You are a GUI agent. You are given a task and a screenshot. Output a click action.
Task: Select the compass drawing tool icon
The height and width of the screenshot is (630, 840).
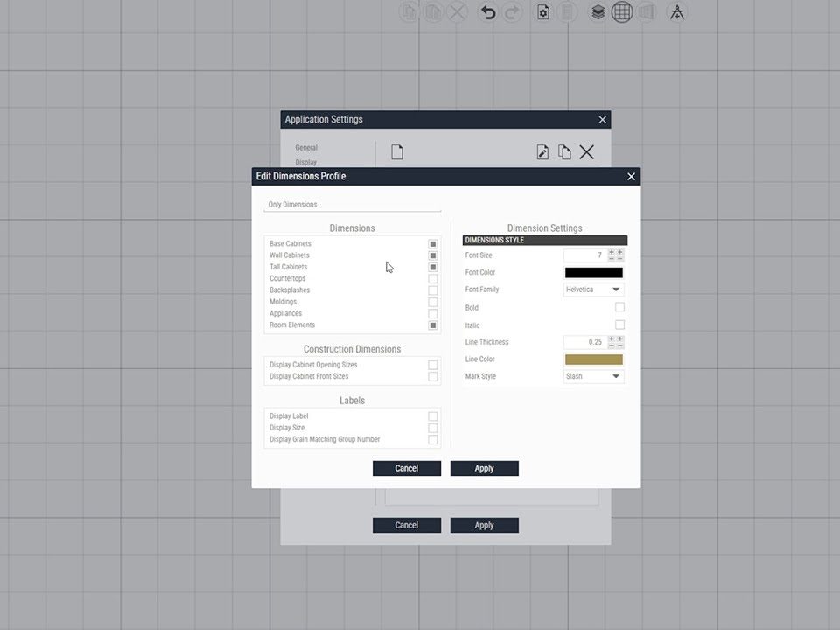click(676, 12)
